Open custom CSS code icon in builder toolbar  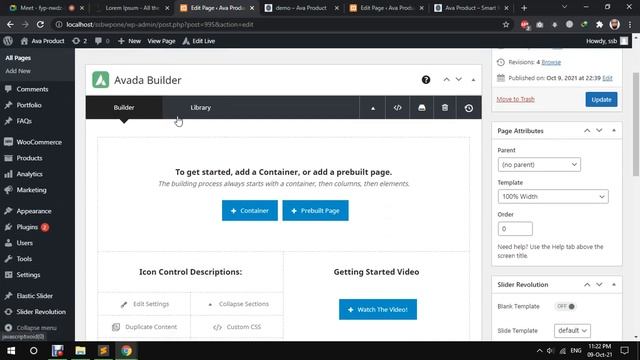click(397, 108)
